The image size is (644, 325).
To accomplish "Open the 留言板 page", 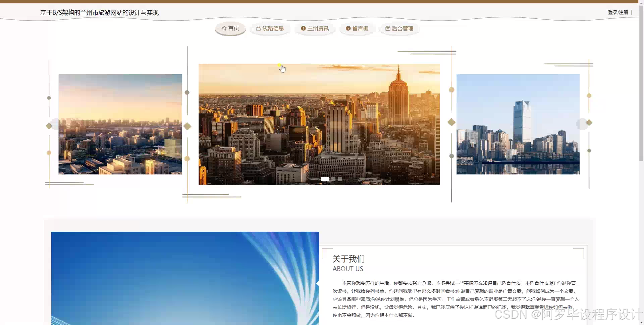I will click(x=357, y=29).
